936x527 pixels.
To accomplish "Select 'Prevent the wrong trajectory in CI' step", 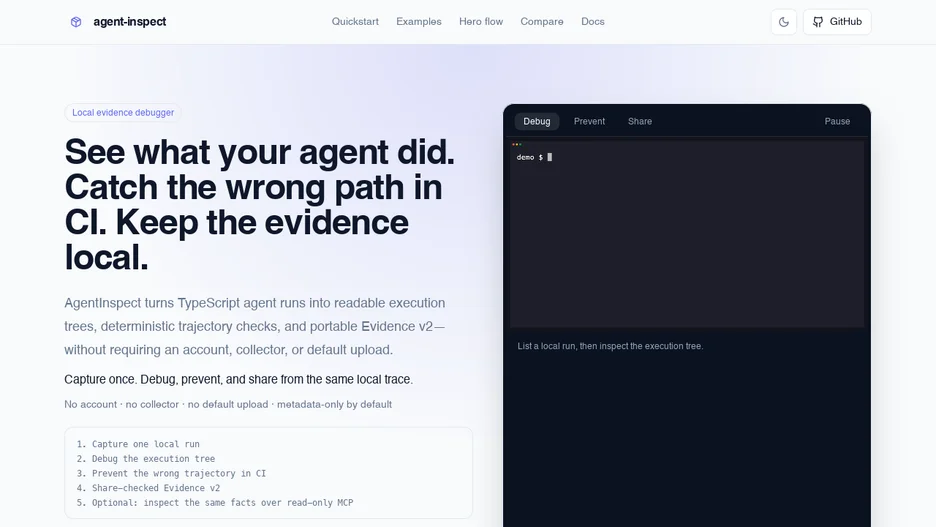I will point(171,473).
